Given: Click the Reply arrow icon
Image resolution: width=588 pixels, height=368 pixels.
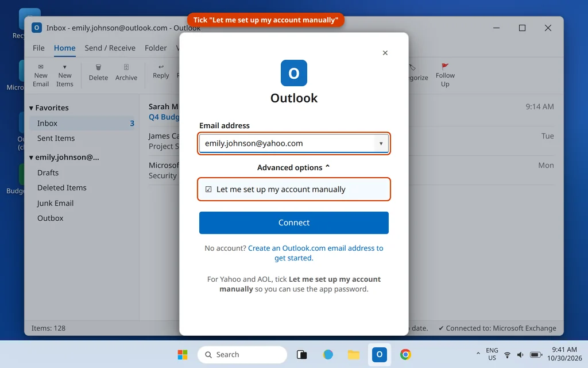Looking at the screenshot, I should click(x=161, y=67).
